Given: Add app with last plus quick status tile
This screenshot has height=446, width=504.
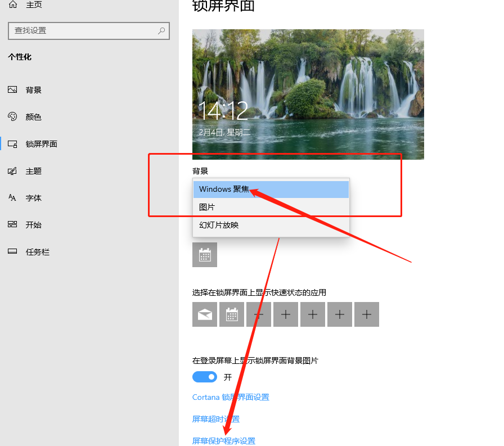Looking at the screenshot, I should click(x=367, y=314).
